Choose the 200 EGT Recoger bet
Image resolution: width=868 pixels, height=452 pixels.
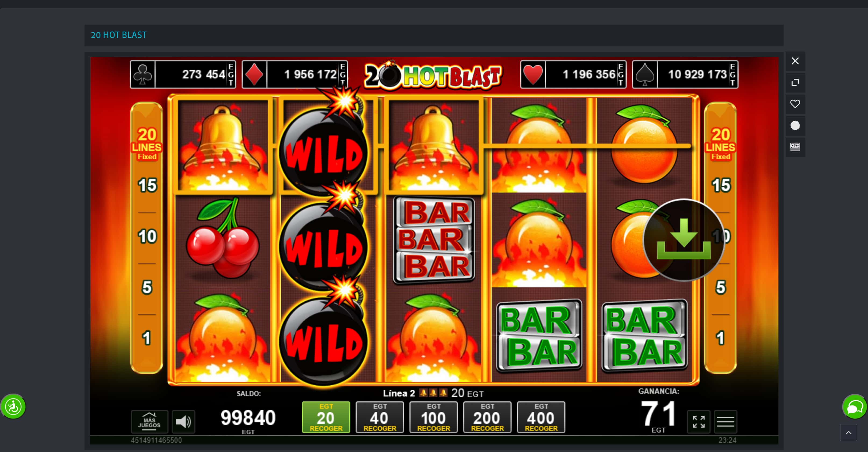[487, 417]
